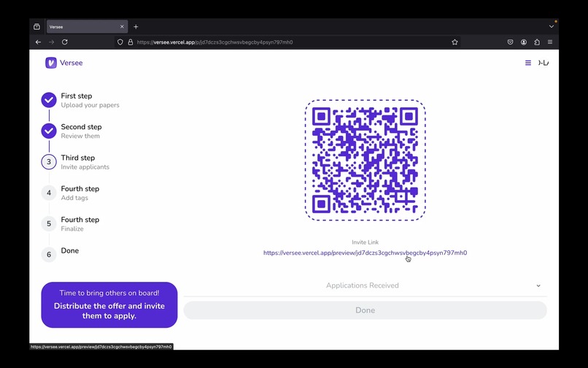Click the shield tracking protection icon
This screenshot has height=368, width=588.
(x=120, y=42)
